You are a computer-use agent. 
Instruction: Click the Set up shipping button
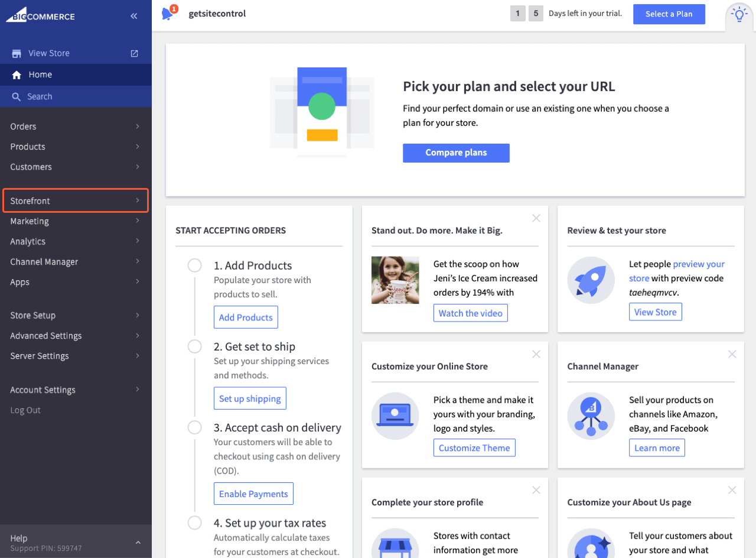point(250,398)
